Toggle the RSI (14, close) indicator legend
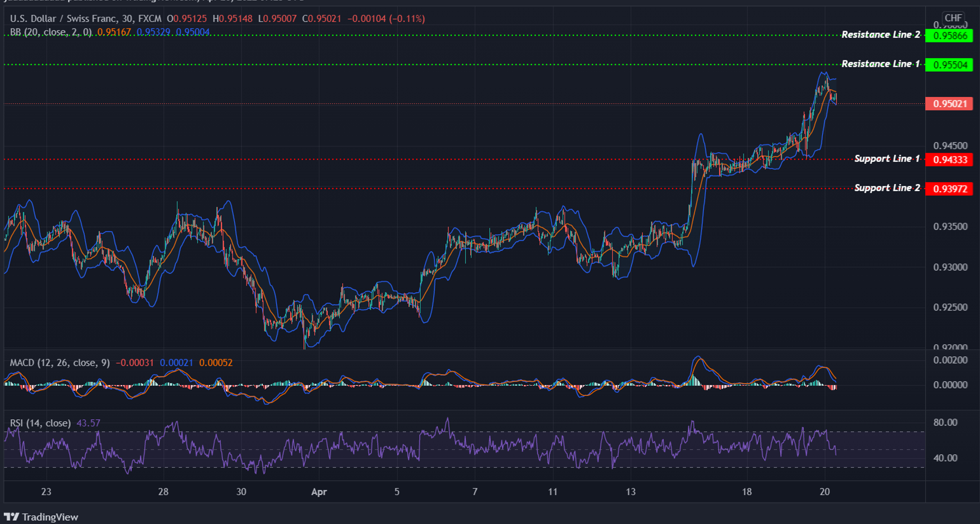 [x=39, y=423]
